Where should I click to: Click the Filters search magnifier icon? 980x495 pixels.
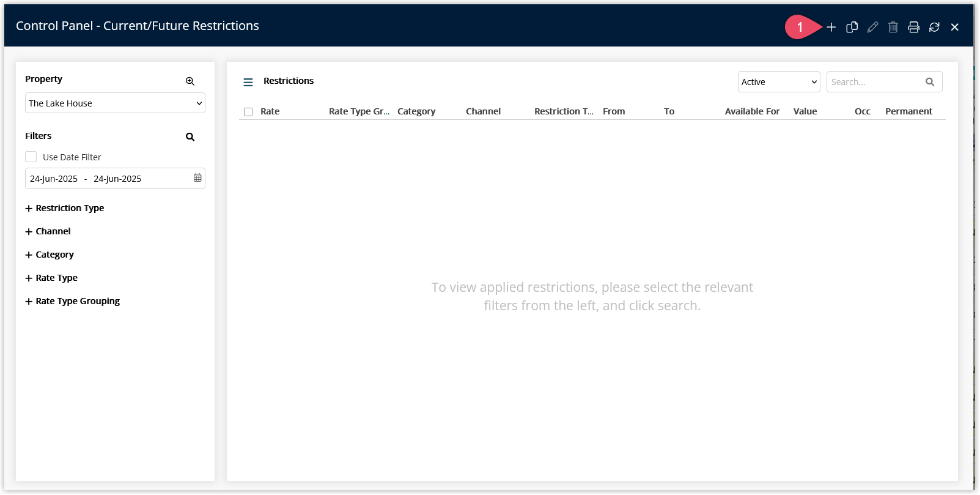tap(190, 137)
